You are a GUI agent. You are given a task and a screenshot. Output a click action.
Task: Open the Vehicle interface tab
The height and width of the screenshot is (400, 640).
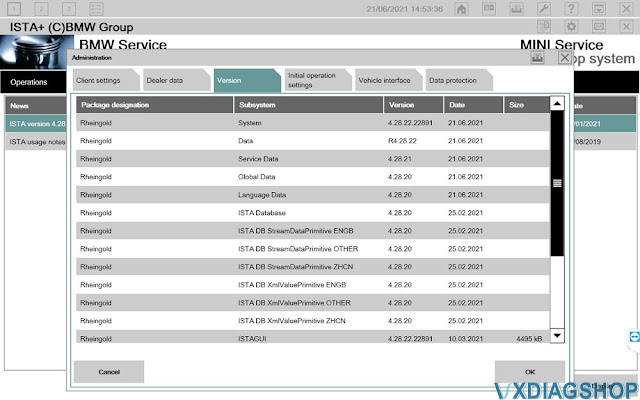click(388, 80)
